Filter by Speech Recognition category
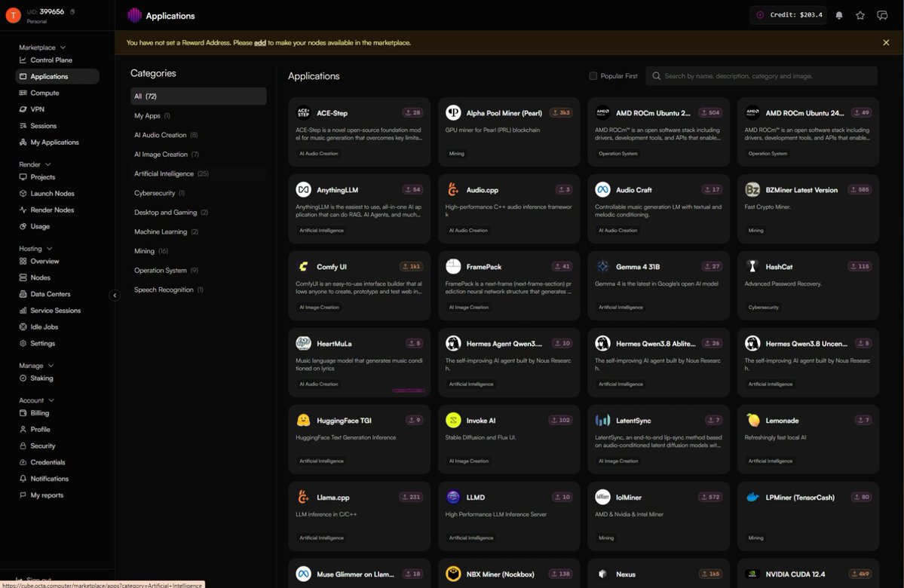 [198, 289]
